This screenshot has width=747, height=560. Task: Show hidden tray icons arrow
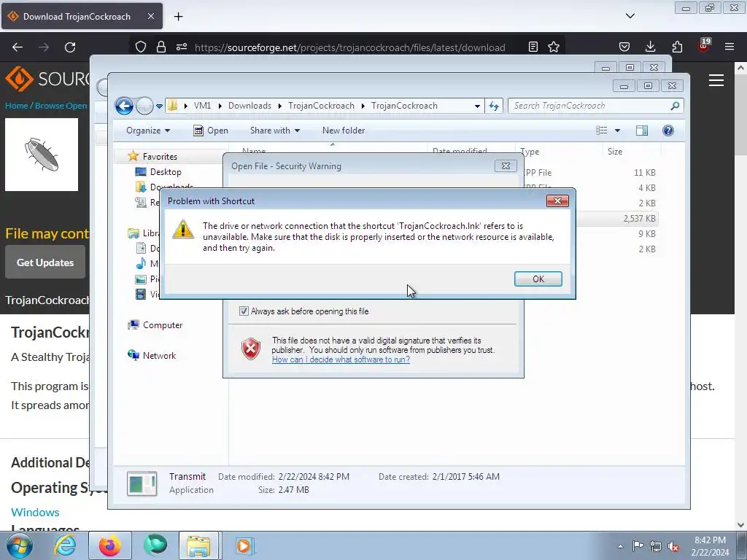tap(620, 546)
